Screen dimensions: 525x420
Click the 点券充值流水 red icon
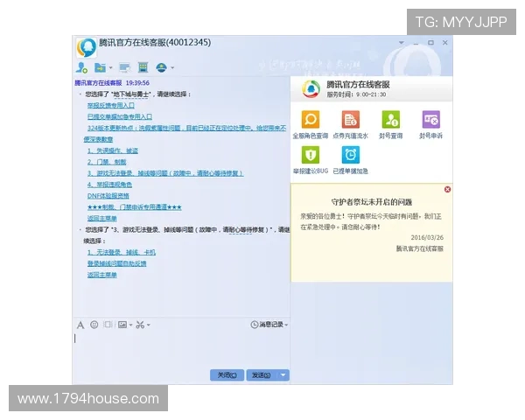(351, 119)
